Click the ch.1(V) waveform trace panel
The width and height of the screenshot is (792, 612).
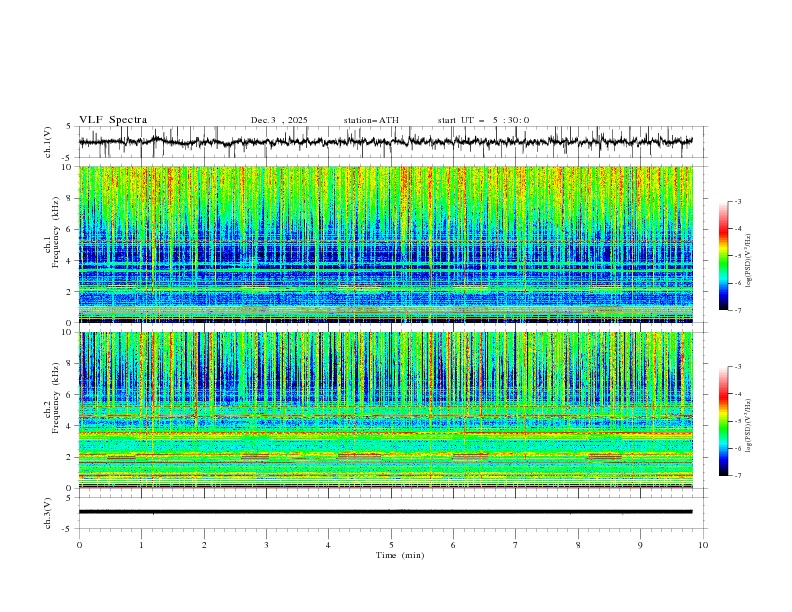[390, 142]
